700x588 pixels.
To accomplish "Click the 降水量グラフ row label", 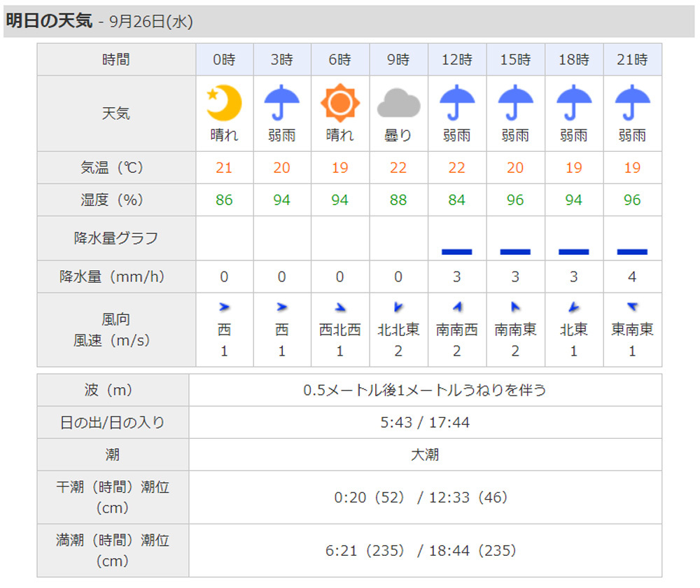I will click(116, 238).
